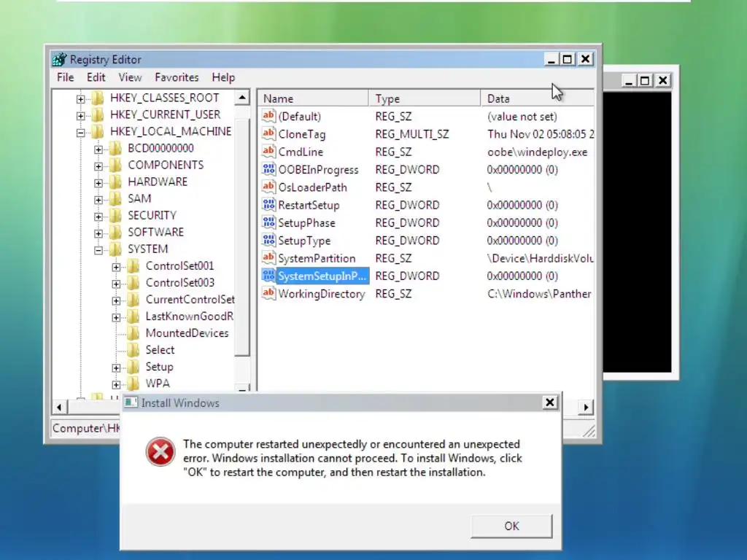Expand HKEY_CURRENT_USER node
Screen dimensions: 747x560
click(80, 116)
